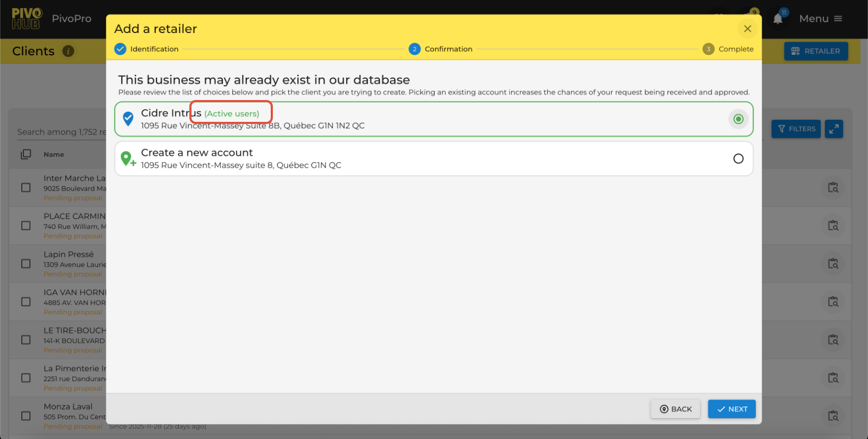Image resolution: width=868 pixels, height=439 pixels.
Task: Click the Name column header
Action: pyautogui.click(x=54, y=154)
